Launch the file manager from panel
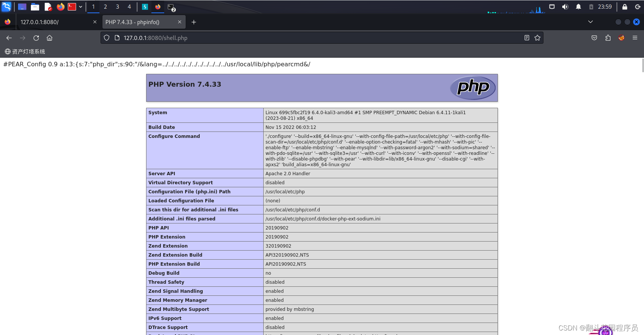 click(35, 7)
